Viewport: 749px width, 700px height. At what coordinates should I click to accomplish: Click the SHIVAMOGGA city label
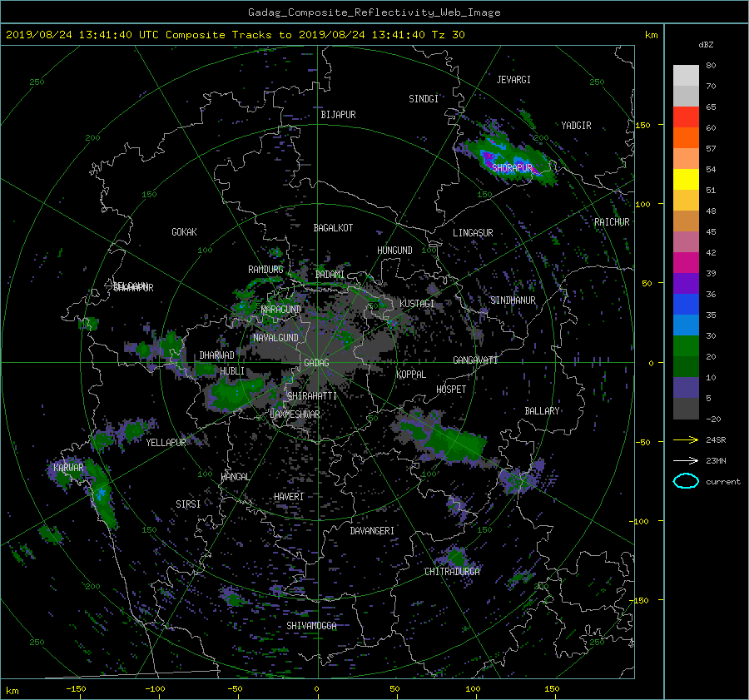311,626
